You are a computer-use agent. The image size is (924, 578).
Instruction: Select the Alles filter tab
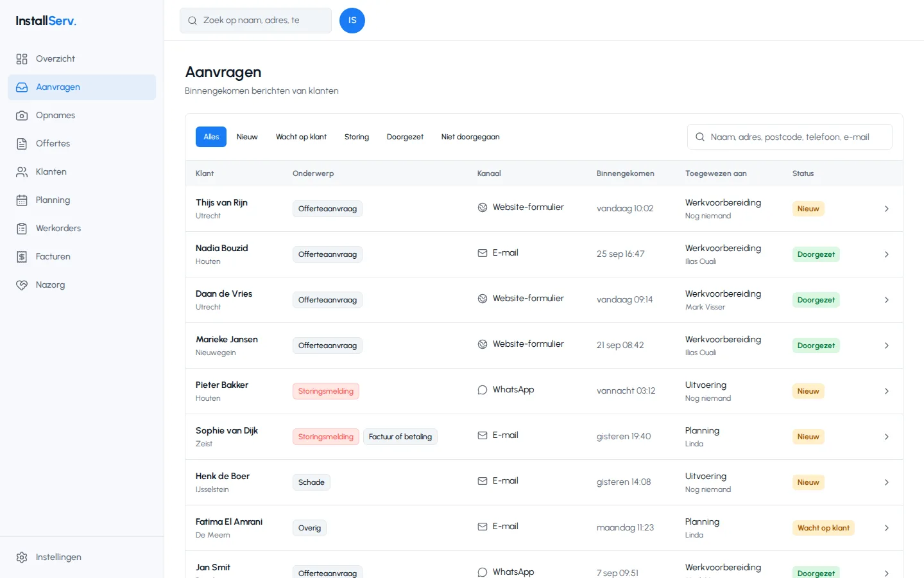pyautogui.click(x=211, y=137)
